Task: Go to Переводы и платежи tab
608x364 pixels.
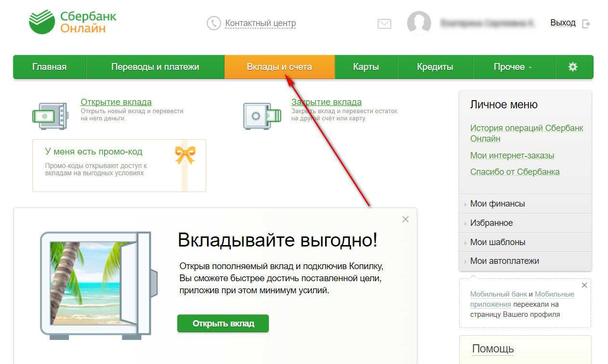Action: click(155, 67)
